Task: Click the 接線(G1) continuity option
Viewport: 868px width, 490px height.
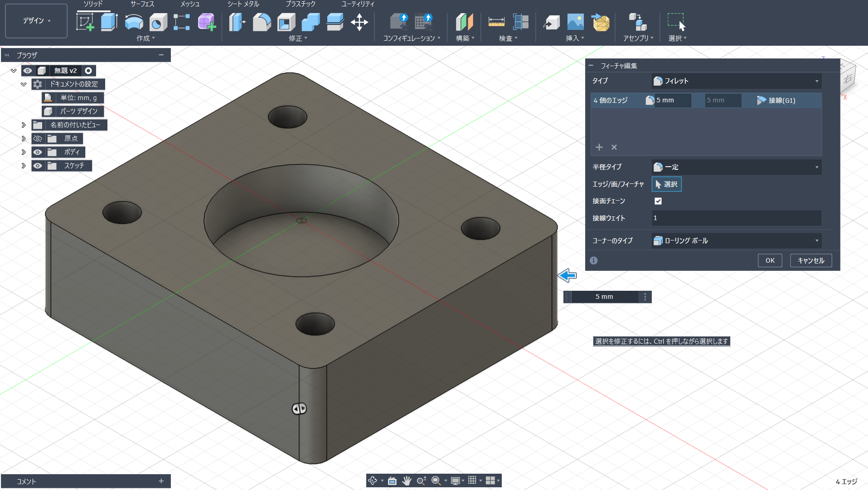Action: point(776,101)
